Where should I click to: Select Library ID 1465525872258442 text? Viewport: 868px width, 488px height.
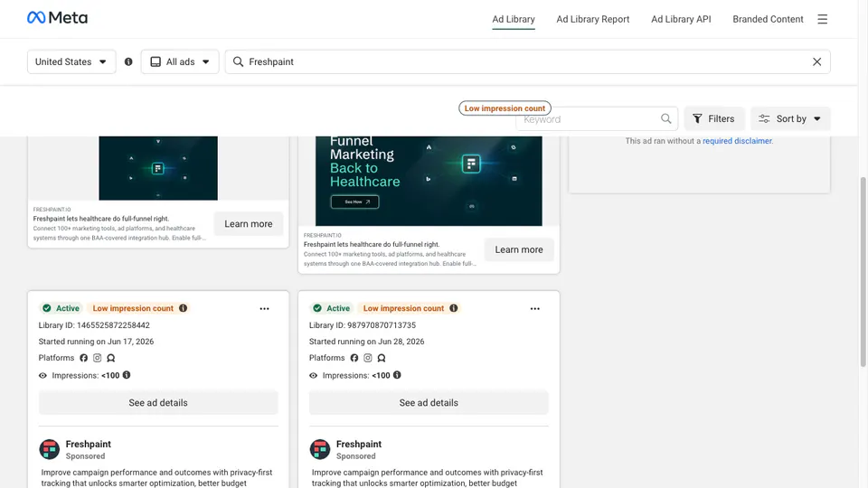coord(94,325)
